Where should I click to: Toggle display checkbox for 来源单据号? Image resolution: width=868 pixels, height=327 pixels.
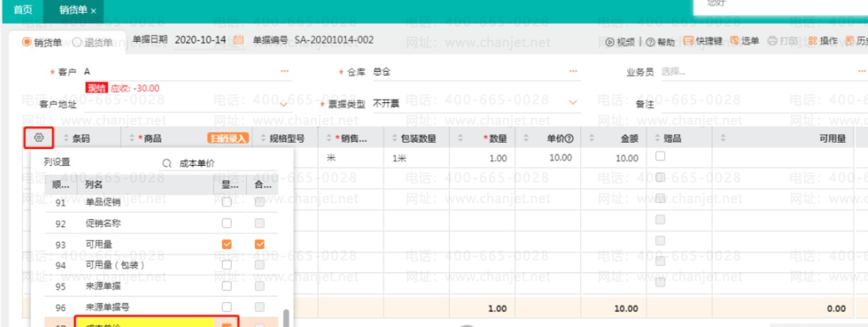pos(227,307)
